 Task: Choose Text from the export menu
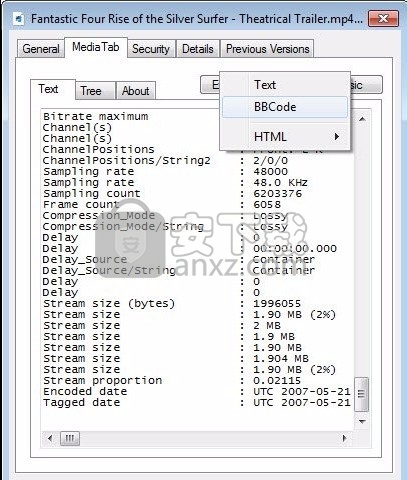pos(285,85)
